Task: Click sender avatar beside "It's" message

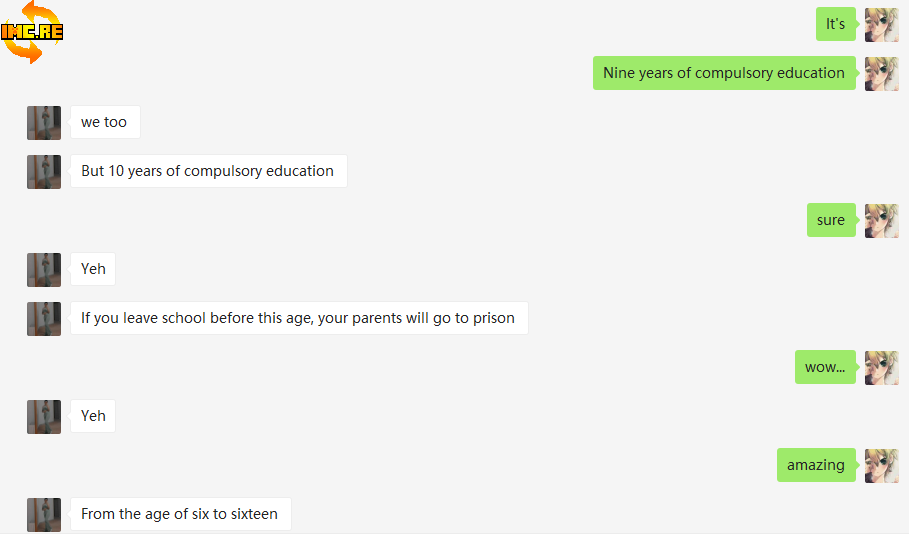Action: pyautogui.click(x=881, y=25)
